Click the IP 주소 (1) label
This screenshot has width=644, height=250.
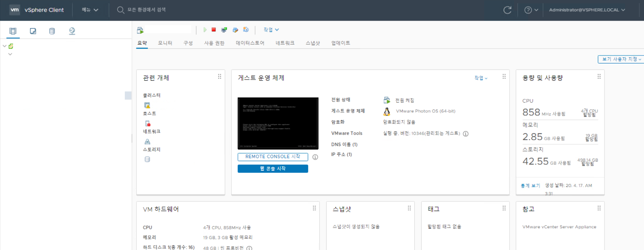[x=341, y=155]
